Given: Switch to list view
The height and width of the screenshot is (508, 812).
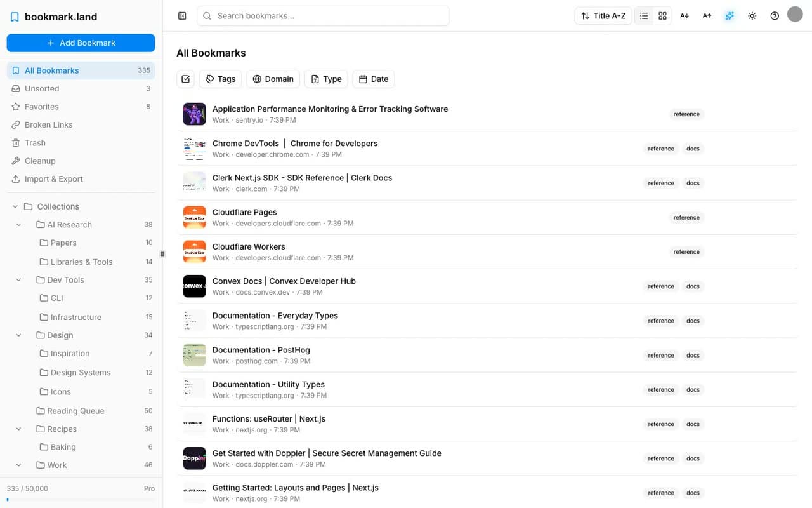Looking at the screenshot, I should [x=644, y=16].
